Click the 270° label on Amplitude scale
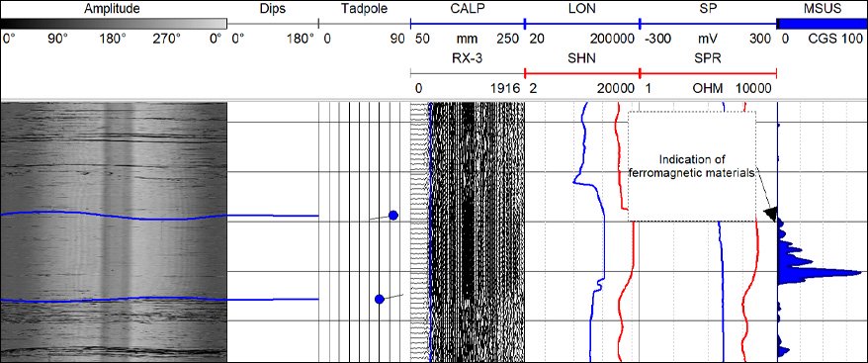This screenshot has width=868, height=363. click(x=168, y=40)
